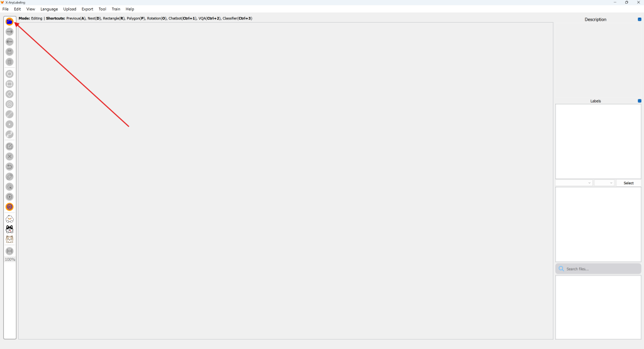Expand the narrow dropdown beside Select button

pos(604,183)
